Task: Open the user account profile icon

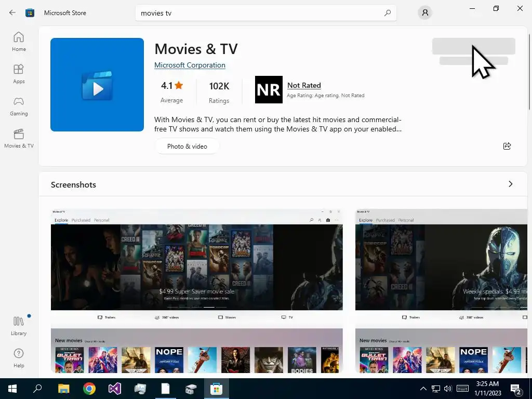Action: (425, 13)
